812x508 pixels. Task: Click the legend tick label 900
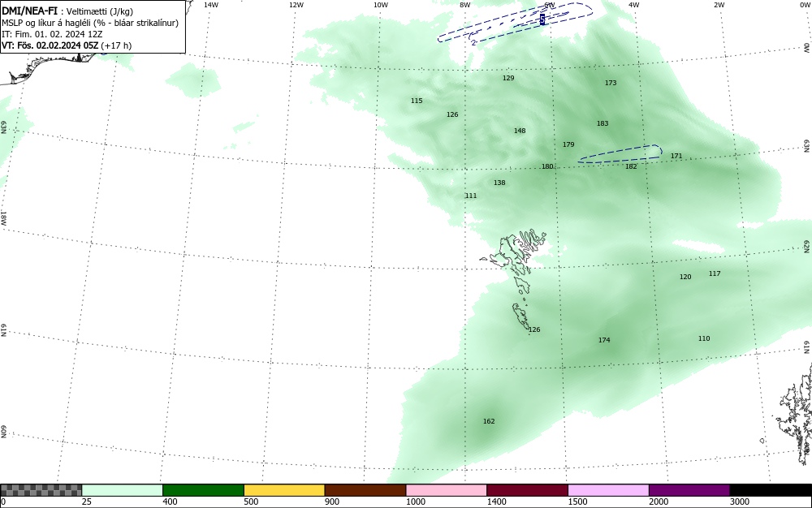[332, 502]
